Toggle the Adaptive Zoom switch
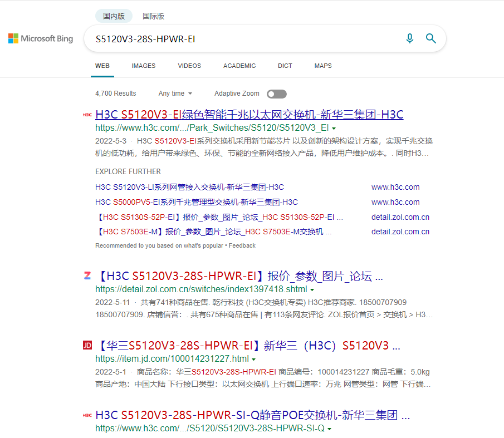Image resolution: width=504 pixels, height=438 pixels. (x=276, y=93)
